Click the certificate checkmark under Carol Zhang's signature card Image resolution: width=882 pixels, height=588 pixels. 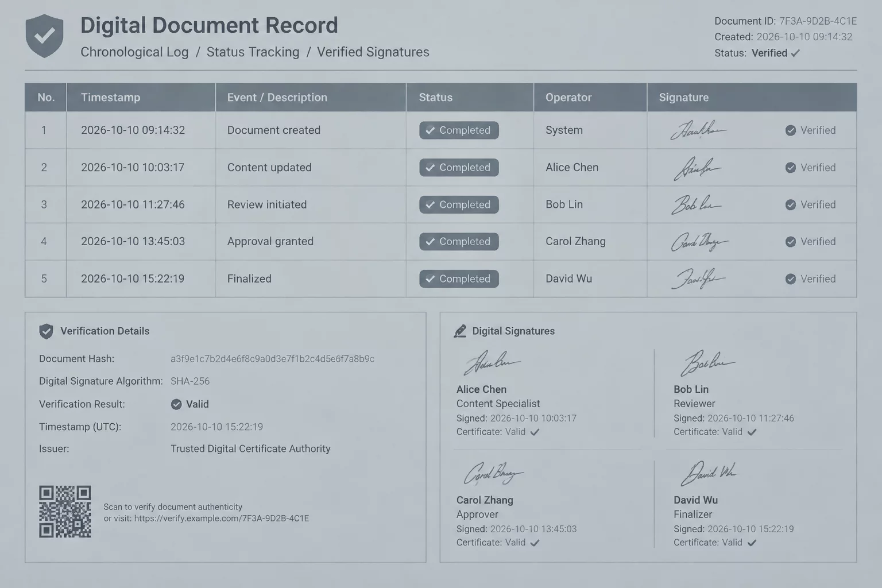tap(535, 543)
